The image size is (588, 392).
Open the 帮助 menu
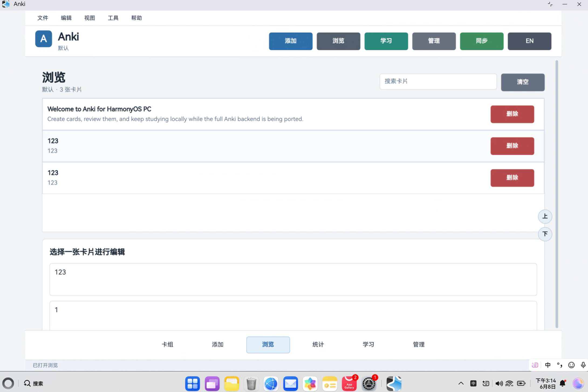coord(136,18)
